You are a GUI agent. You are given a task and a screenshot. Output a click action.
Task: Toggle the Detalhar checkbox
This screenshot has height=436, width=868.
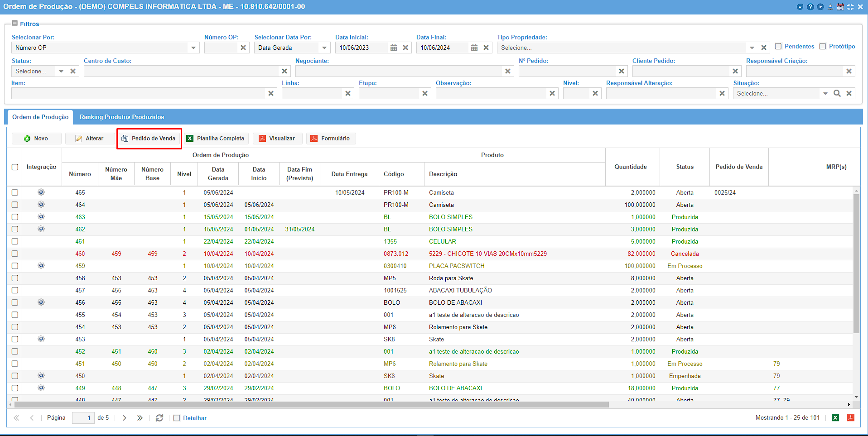point(177,418)
